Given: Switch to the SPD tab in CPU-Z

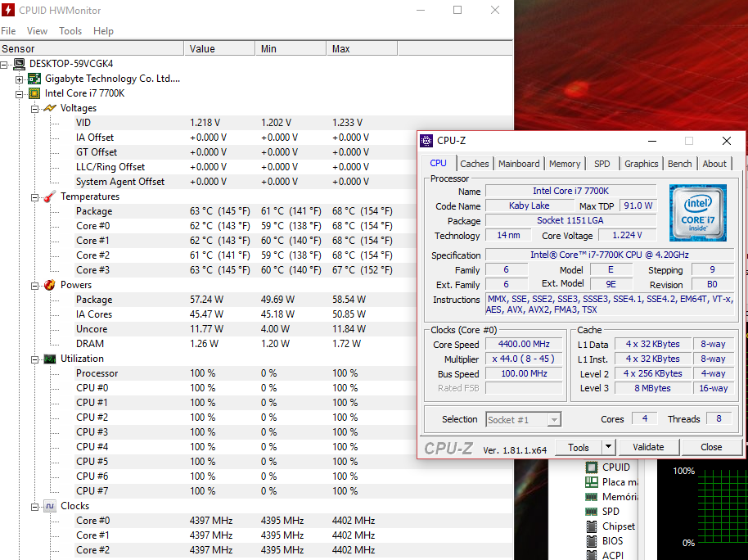Looking at the screenshot, I should pos(602,164).
